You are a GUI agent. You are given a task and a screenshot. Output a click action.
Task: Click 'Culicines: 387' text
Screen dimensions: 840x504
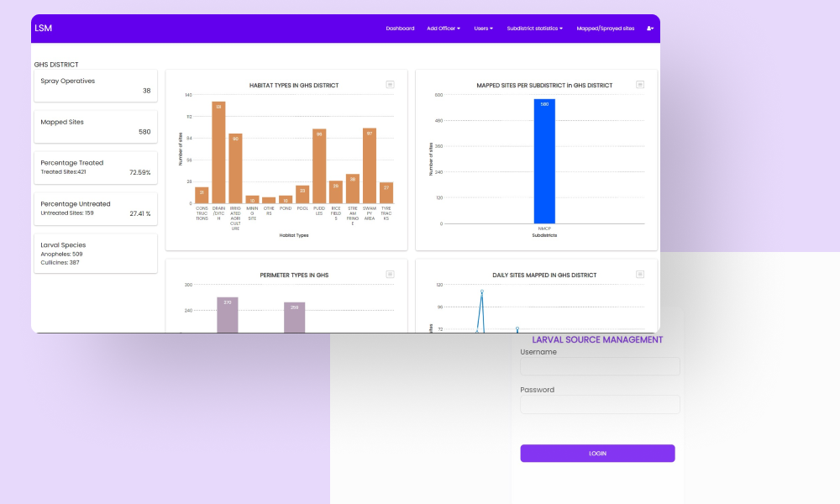coord(60,262)
